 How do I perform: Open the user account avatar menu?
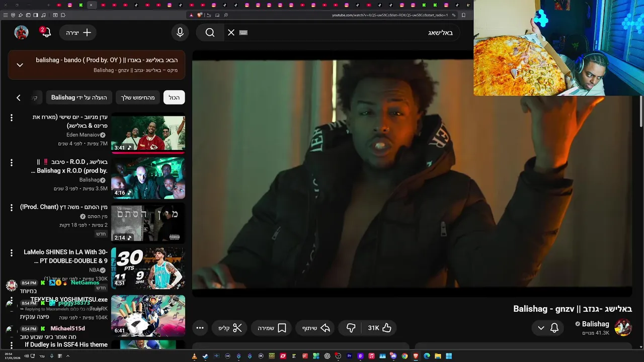click(x=21, y=33)
